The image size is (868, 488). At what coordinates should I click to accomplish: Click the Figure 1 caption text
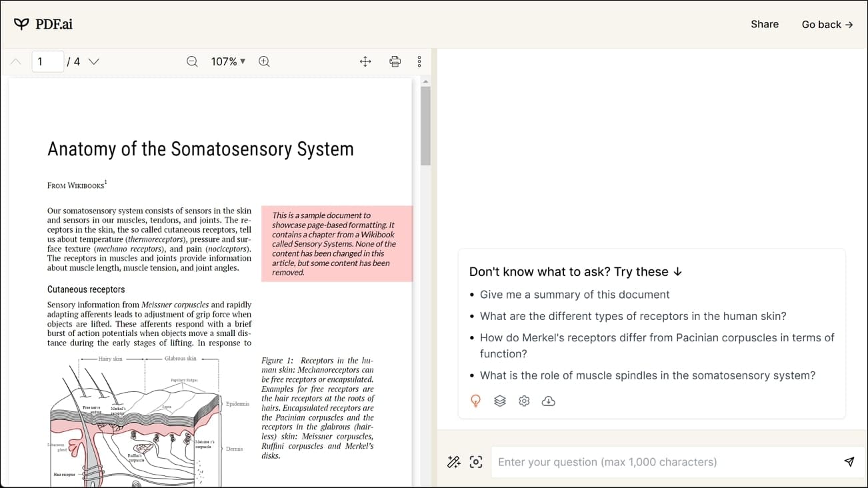tap(317, 408)
